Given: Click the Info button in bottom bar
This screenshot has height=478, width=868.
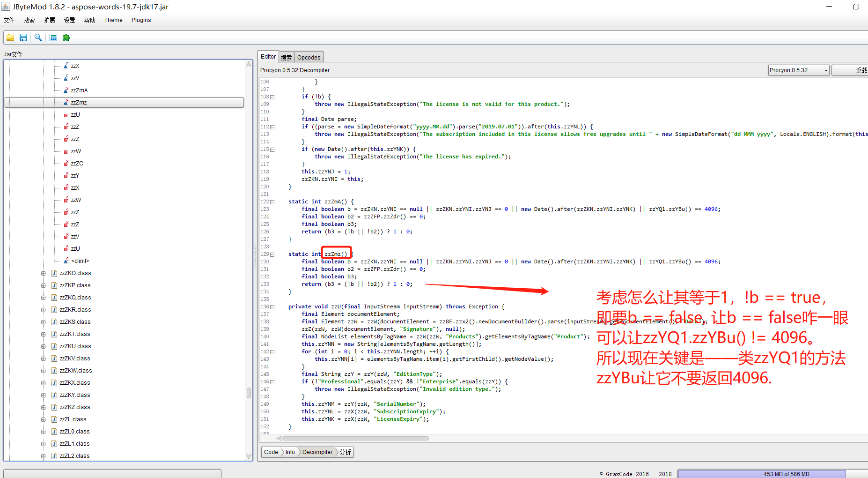Looking at the screenshot, I should [x=290, y=452].
